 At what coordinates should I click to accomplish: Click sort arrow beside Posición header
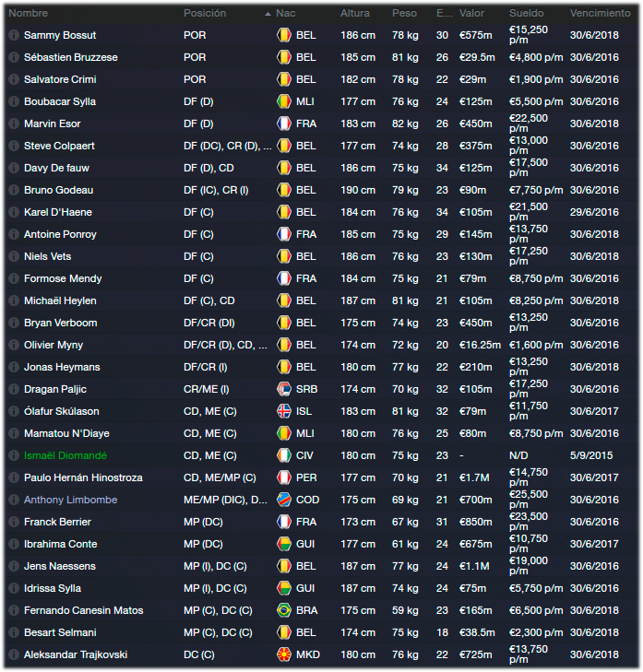(268, 14)
